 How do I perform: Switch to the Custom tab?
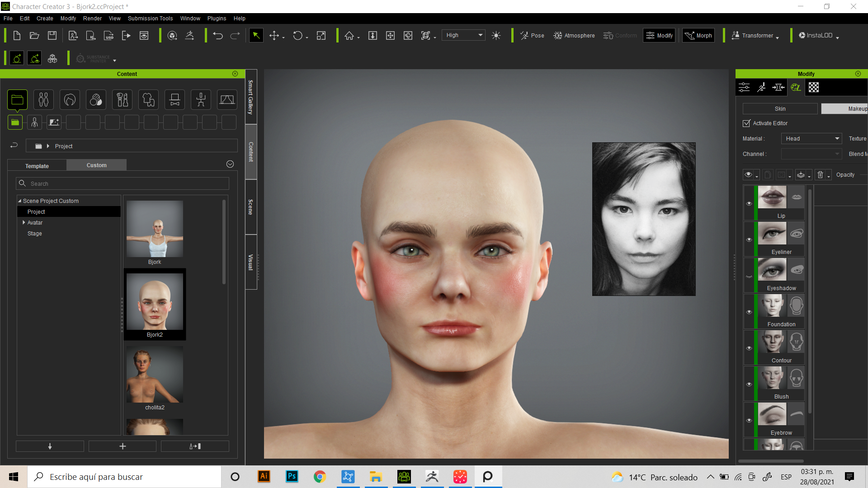coord(97,165)
